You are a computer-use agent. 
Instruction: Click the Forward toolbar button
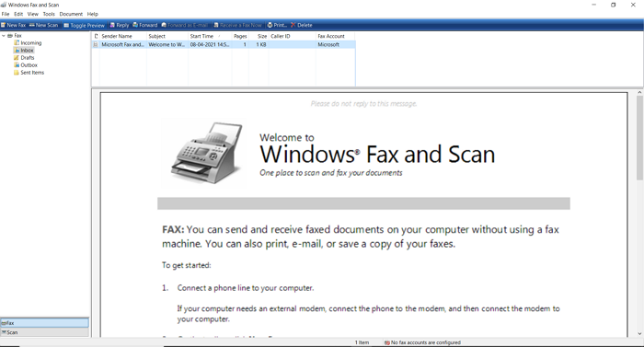click(x=145, y=25)
